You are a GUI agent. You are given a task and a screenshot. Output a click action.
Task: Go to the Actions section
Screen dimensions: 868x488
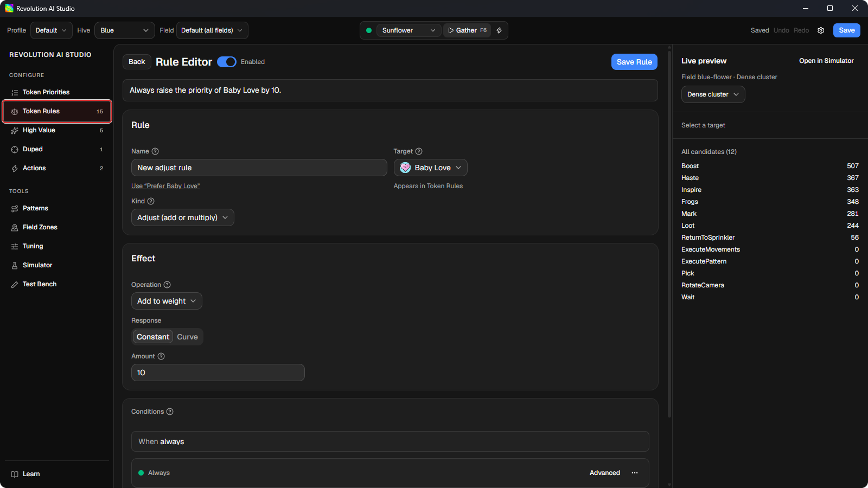coord(57,168)
